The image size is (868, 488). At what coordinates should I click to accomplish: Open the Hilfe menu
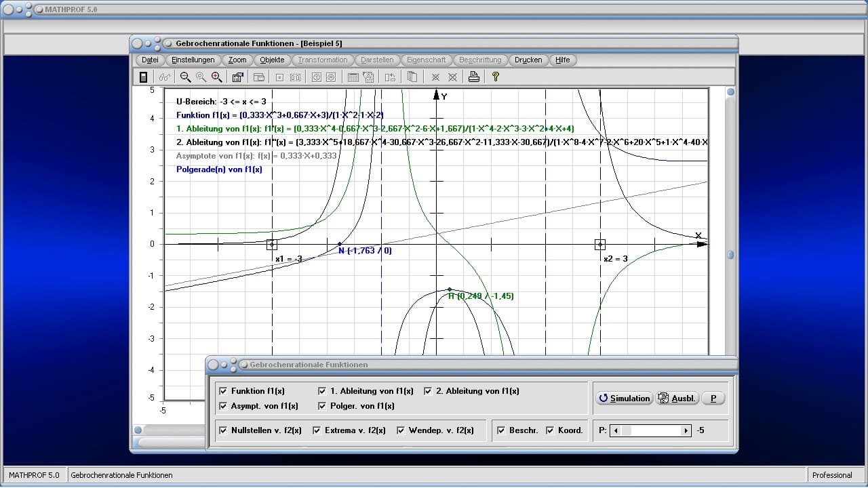coord(563,60)
